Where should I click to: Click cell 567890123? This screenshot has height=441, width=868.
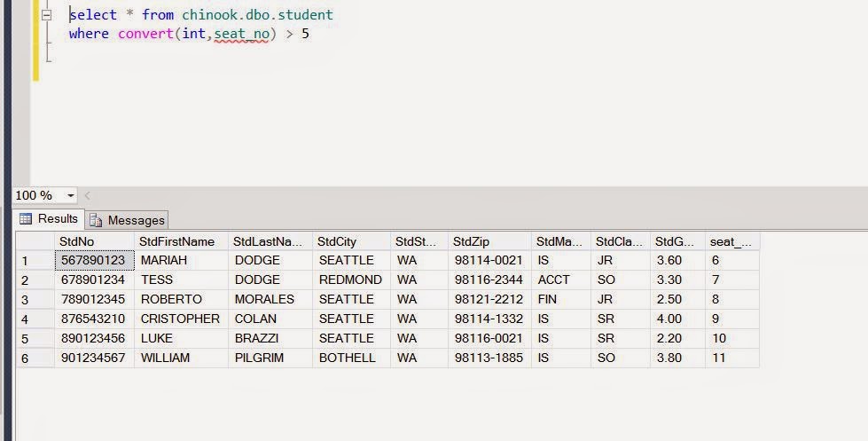click(x=94, y=260)
